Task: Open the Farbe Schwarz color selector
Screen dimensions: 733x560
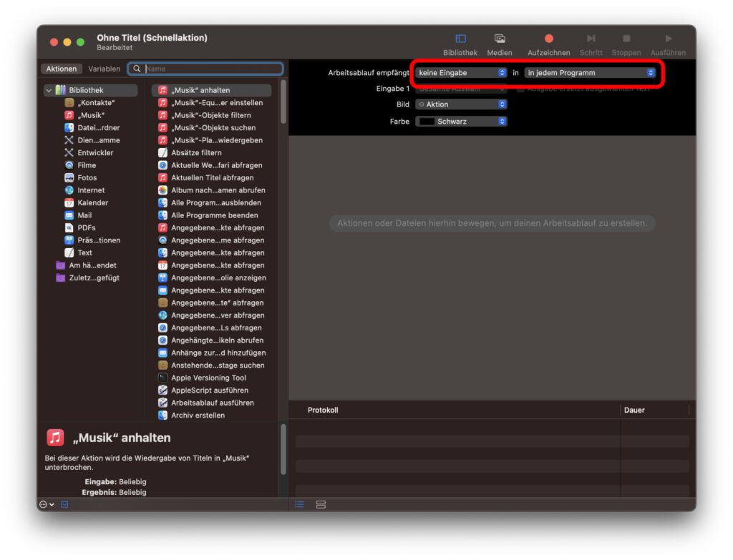Action: coord(461,122)
